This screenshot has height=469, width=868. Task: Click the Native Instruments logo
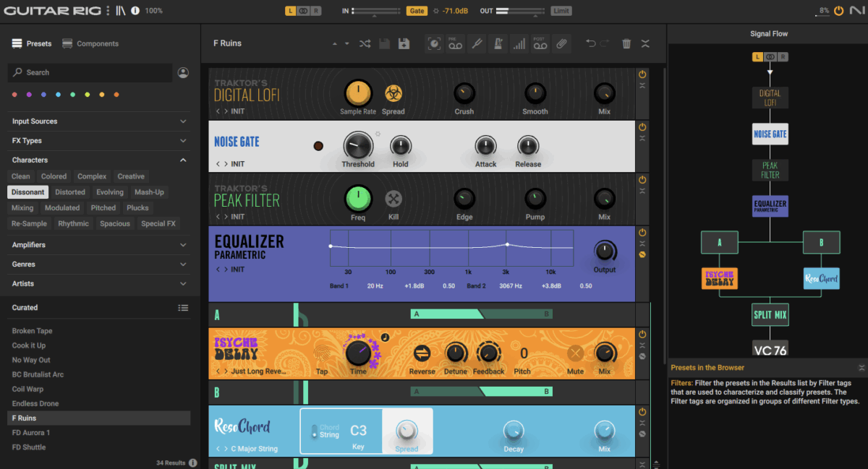pos(856,10)
